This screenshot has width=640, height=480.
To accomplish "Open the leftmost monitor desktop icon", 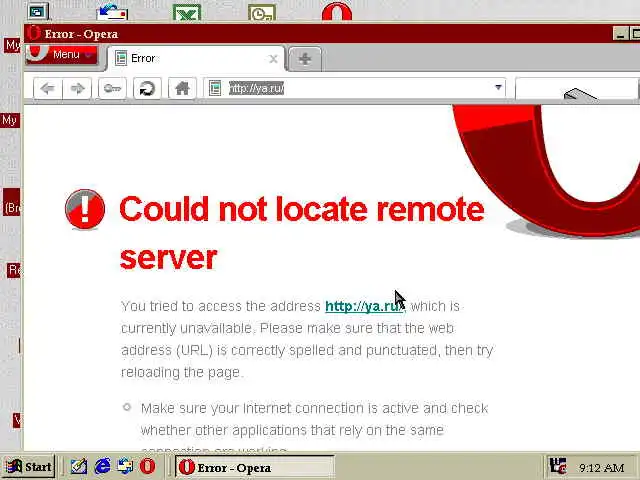I will (38, 11).
